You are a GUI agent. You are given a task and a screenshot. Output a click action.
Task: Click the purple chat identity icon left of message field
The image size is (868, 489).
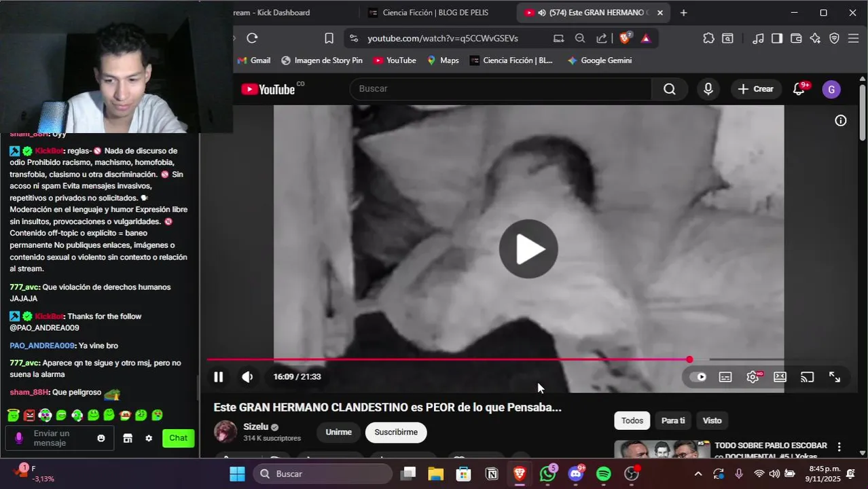tap(18, 438)
